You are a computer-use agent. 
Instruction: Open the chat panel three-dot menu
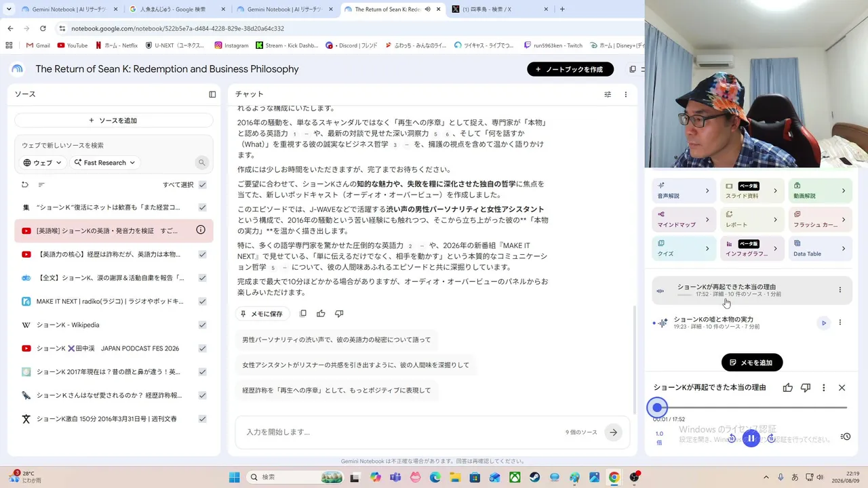click(x=626, y=94)
